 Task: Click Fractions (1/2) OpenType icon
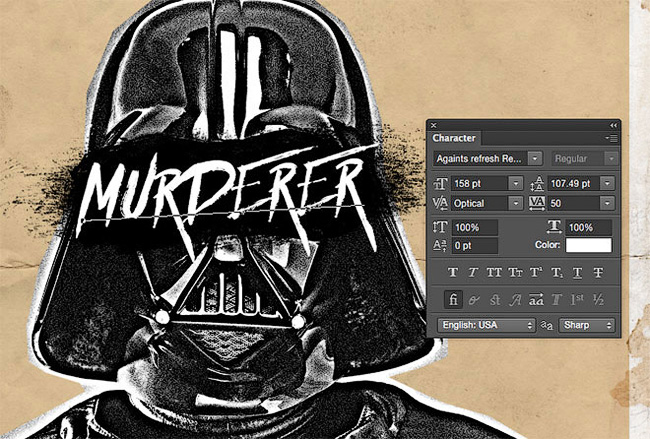[598, 300]
